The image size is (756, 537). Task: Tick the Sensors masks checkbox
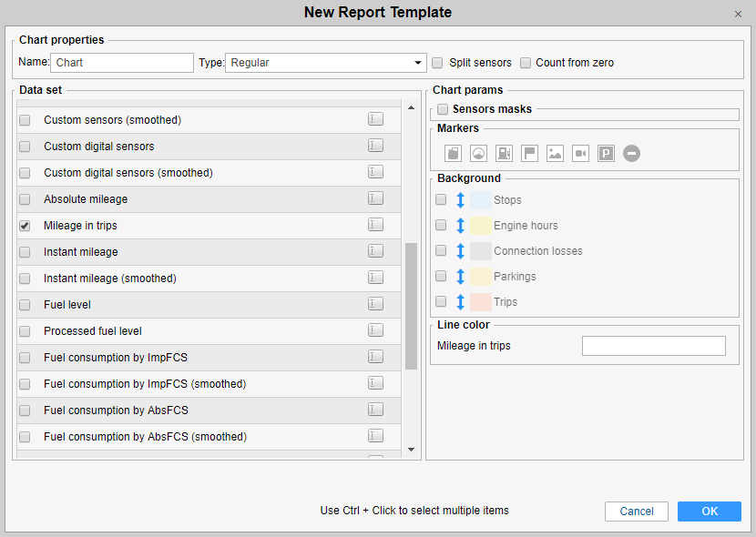click(443, 109)
